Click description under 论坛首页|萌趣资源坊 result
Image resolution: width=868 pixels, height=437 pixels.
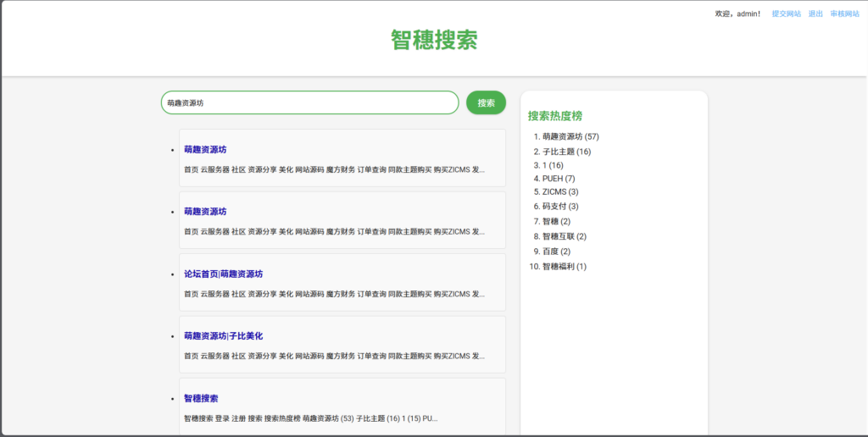pyautogui.click(x=334, y=294)
